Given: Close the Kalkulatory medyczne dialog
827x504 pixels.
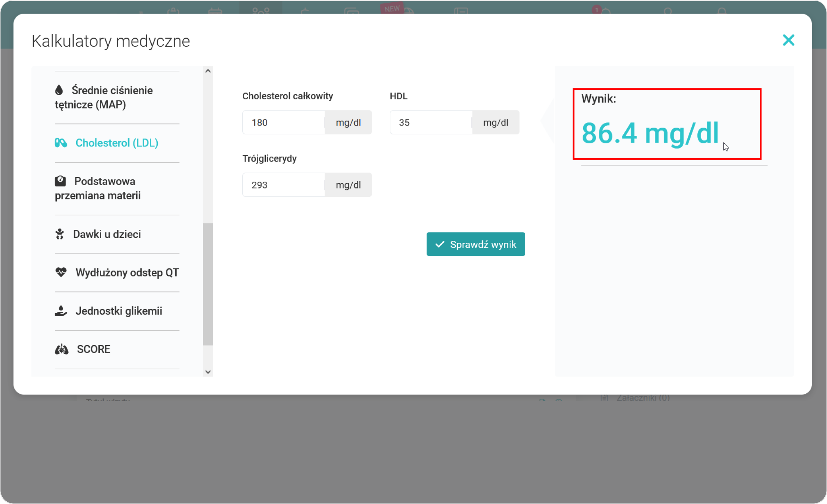Looking at the screenshot, I should tap(788, 40).
